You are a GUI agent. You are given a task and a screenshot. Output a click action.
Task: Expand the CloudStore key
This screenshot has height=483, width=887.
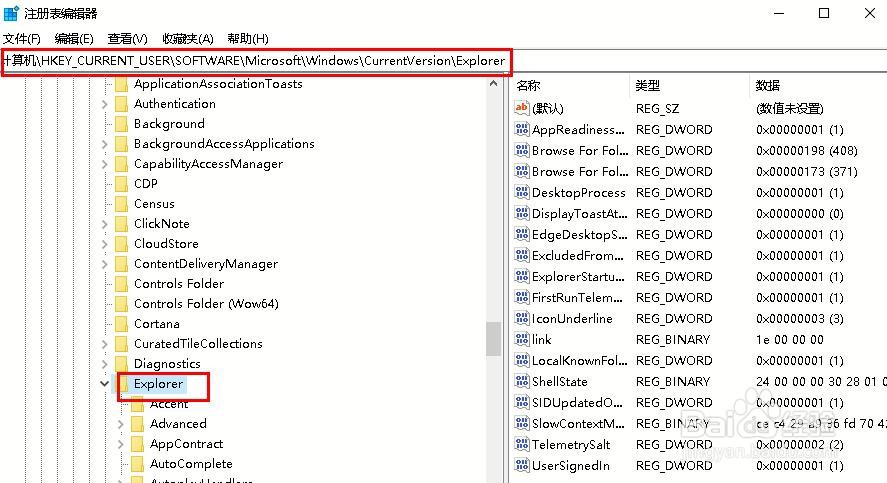105,244
